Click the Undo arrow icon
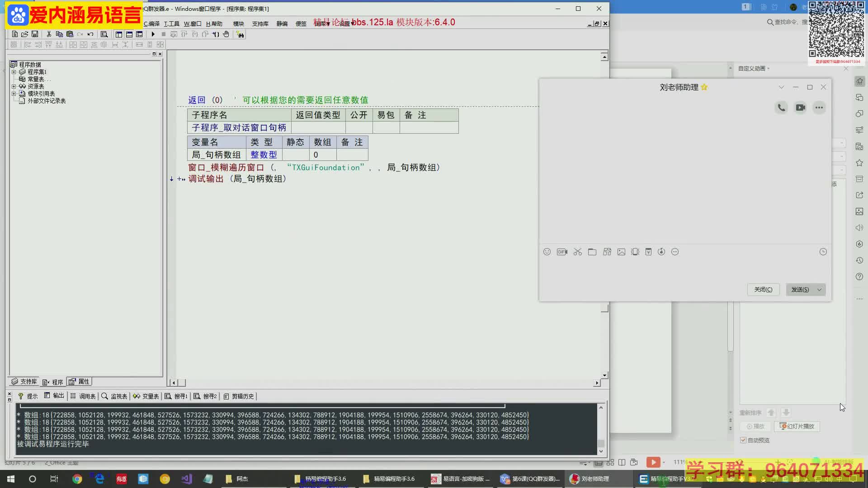The width and height of the screenshot is (868, 488). [90, 34]
